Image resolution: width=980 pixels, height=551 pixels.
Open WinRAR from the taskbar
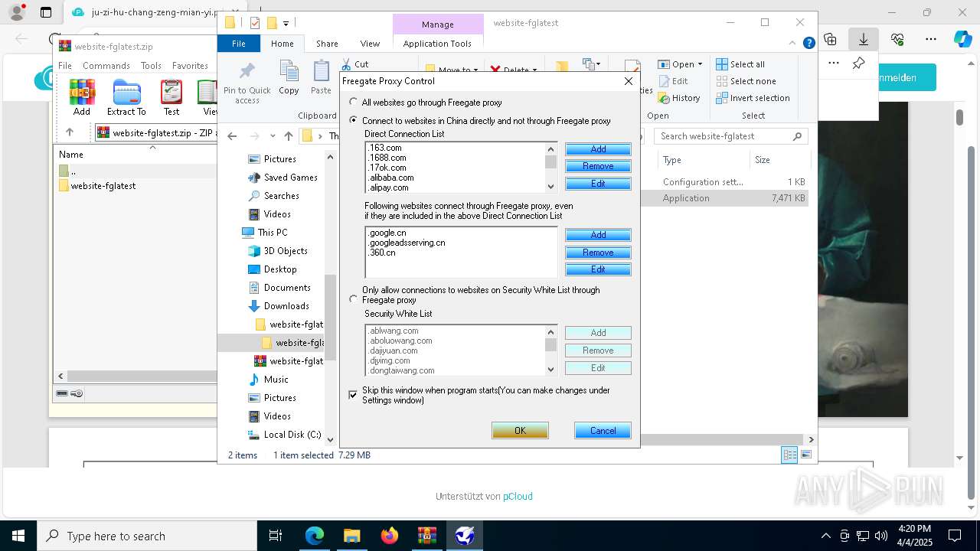[427, 536]
